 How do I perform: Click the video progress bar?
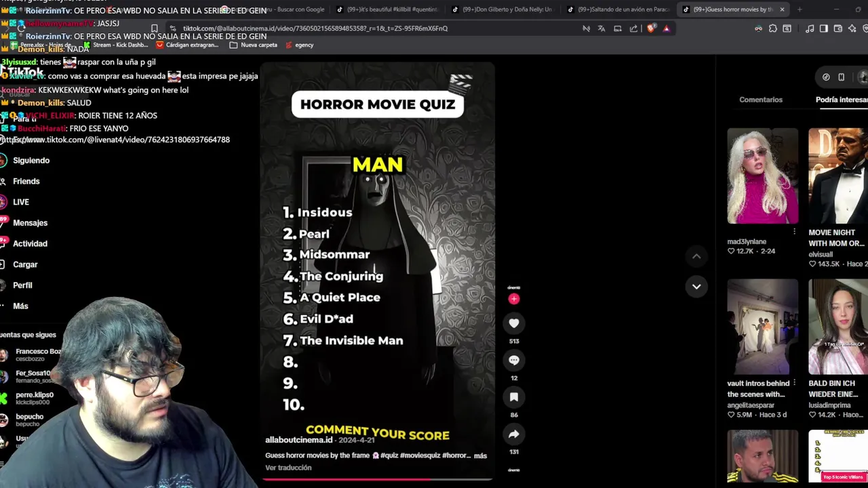(x=378, y=479)
